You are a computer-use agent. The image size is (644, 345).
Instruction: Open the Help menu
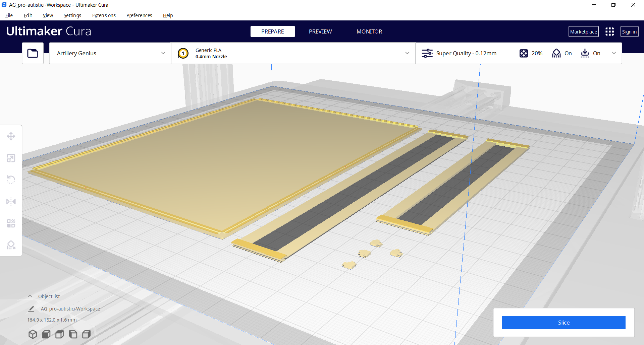click(168, 15)
